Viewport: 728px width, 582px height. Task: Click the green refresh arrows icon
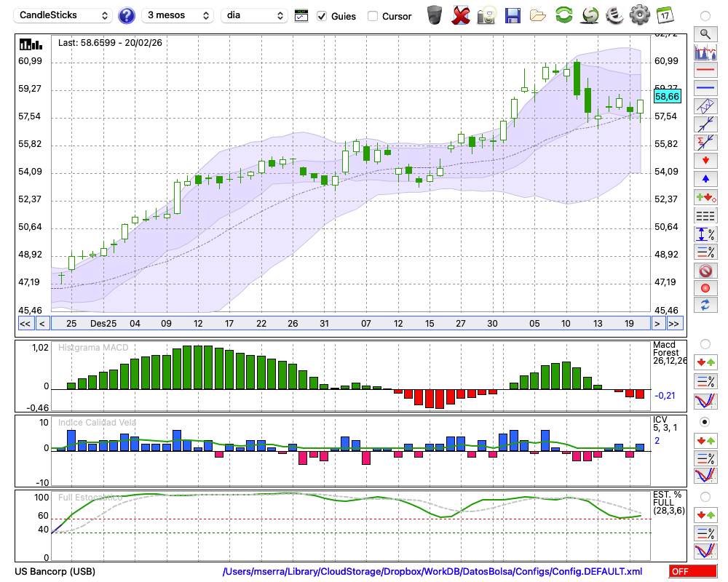pyautogui.click(x=563, y=15)
